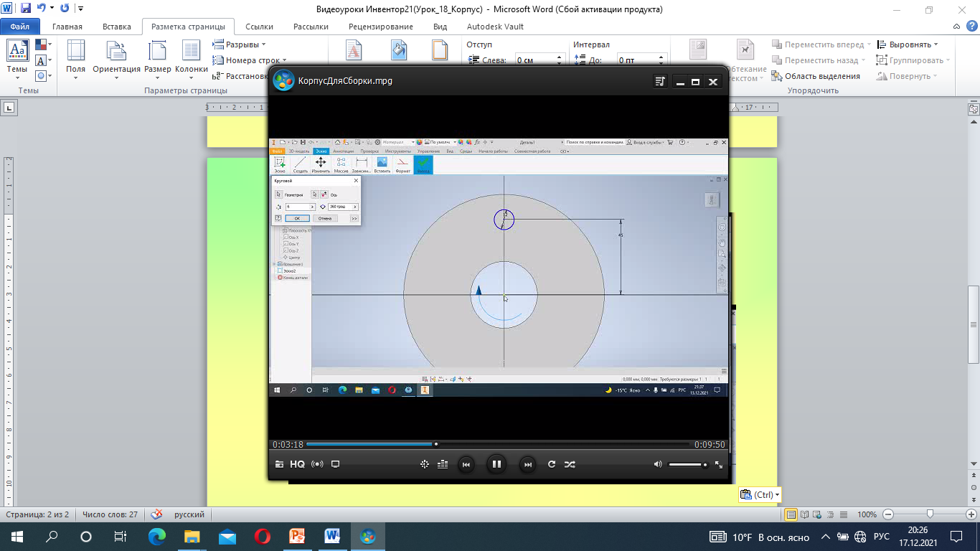980x551 pixels.
Task: Open the Файл tab in Word
Action: 20,27
